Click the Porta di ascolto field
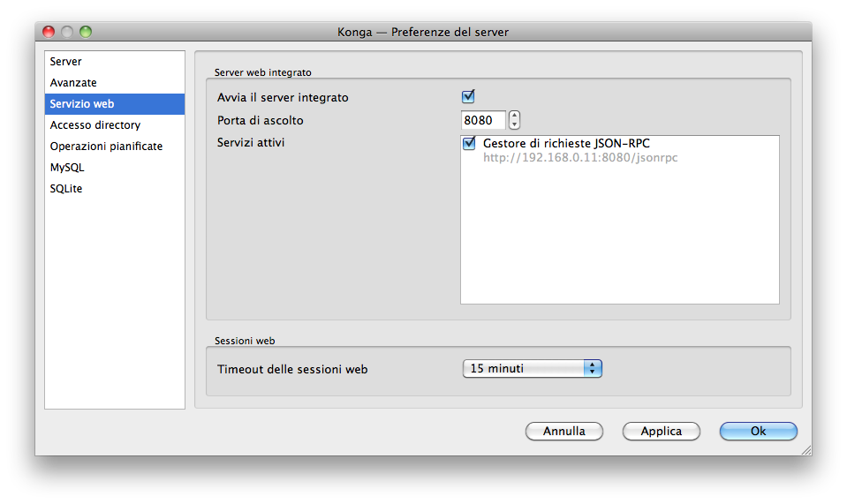This screenshot has height=504, width=847. (x=482, y=120)
